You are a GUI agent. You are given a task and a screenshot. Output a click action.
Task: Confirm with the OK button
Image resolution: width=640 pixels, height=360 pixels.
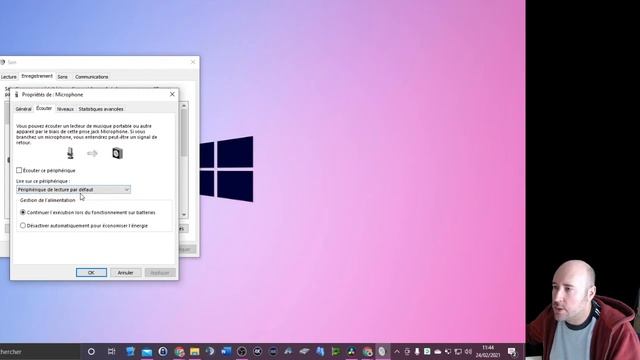point(91,272)
